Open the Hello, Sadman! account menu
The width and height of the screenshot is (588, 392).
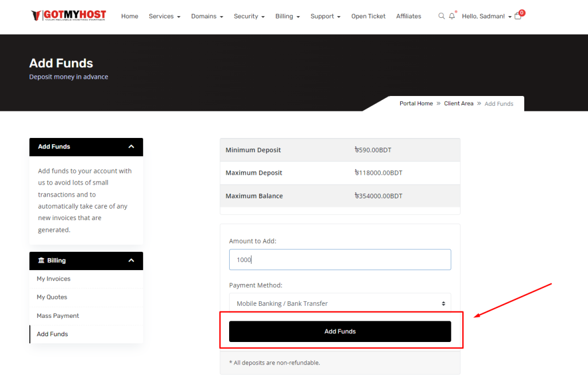[x=486, y=16]
